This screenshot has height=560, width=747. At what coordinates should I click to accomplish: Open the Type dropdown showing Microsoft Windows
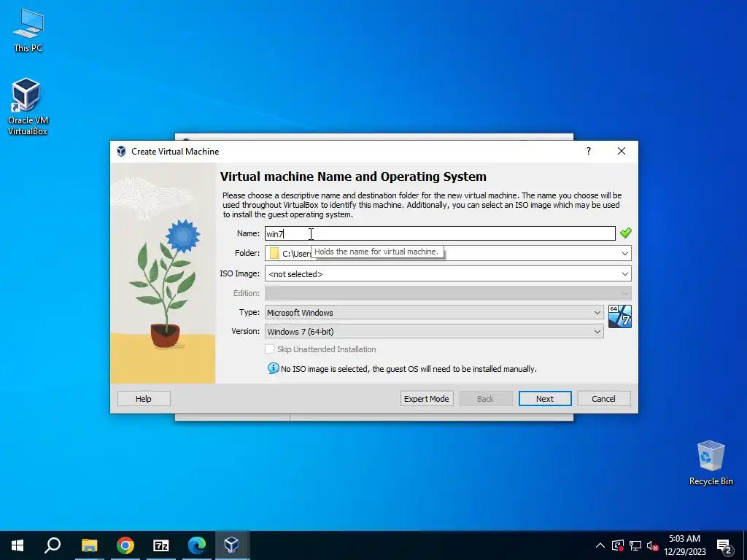tap(434, 312)
